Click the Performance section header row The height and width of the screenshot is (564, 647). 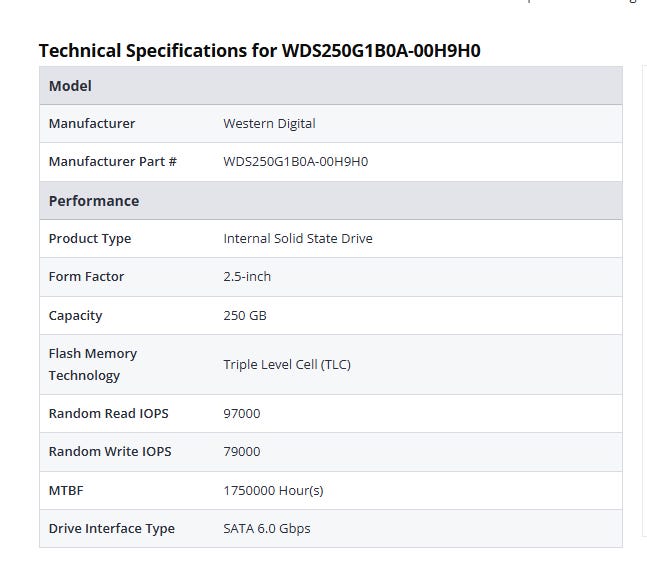click(94, 201)
